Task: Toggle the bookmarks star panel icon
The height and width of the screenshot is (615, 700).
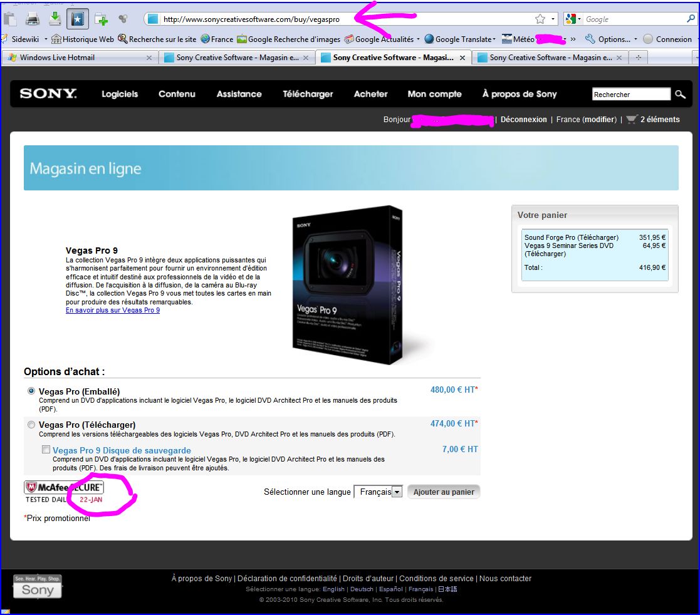Action: [x=78, y=19]
